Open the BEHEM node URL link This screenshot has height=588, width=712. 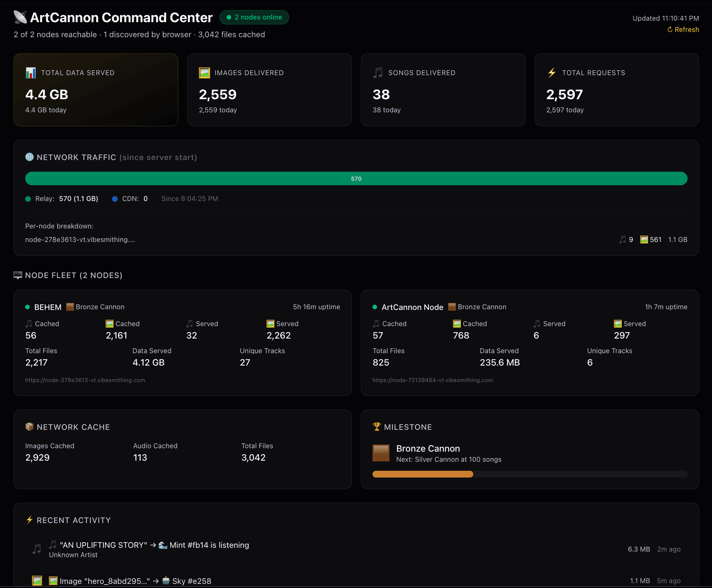(85, 380)
